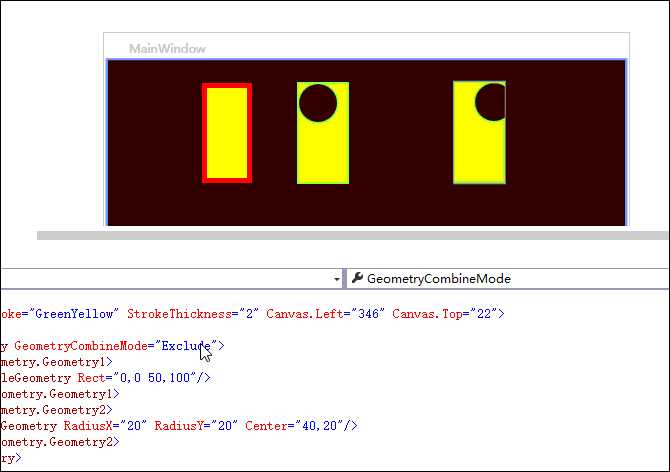This screenshot has width=670, height=472.
Task: Click the designer horizontal scrollbar
Action: [x=352, y=235]
